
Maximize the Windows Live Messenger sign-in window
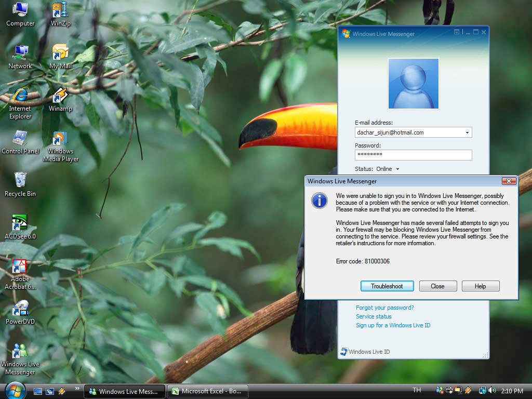point(476,32)
